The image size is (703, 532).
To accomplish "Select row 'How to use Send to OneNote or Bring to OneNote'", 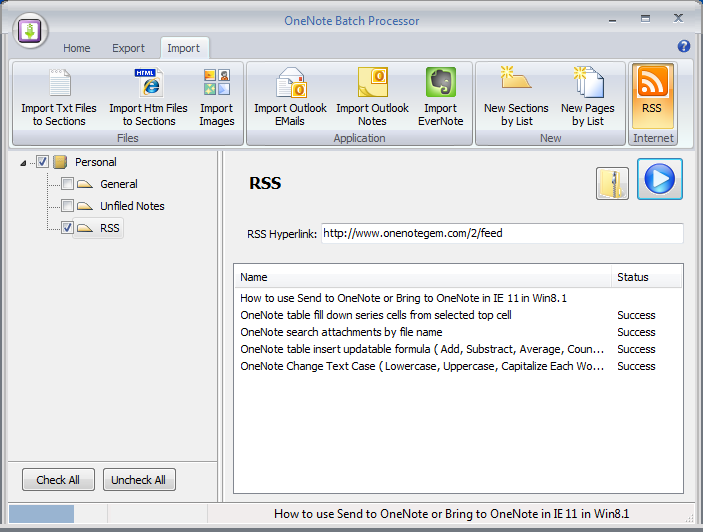I will pos(459,298).
